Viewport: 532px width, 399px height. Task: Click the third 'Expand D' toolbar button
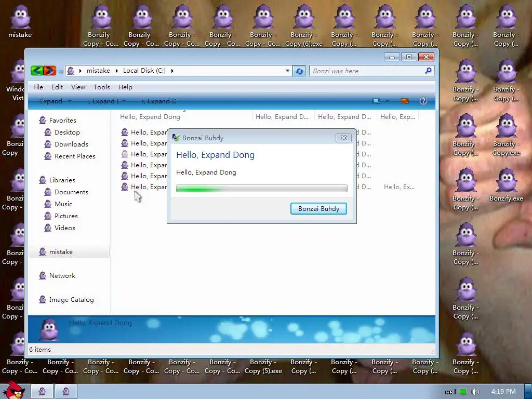tap(158, 101)
